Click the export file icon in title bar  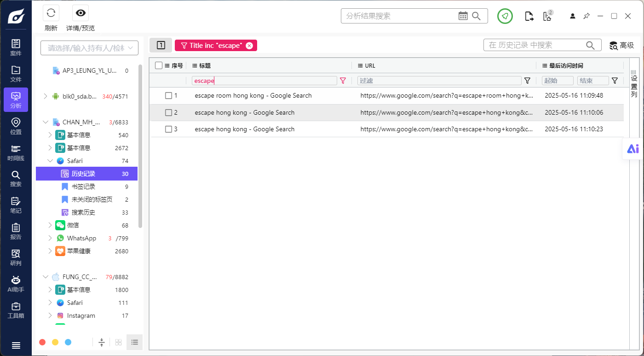(x=529, y=17)
